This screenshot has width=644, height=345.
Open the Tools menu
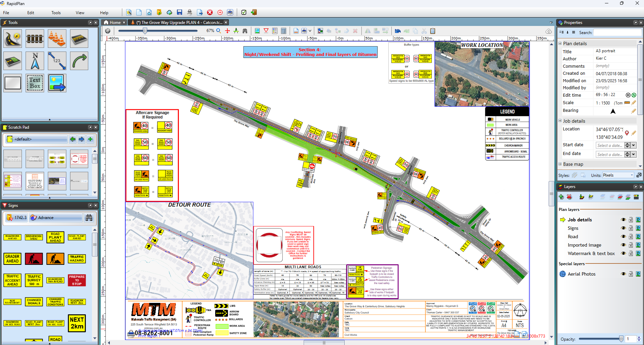point(56,13)
